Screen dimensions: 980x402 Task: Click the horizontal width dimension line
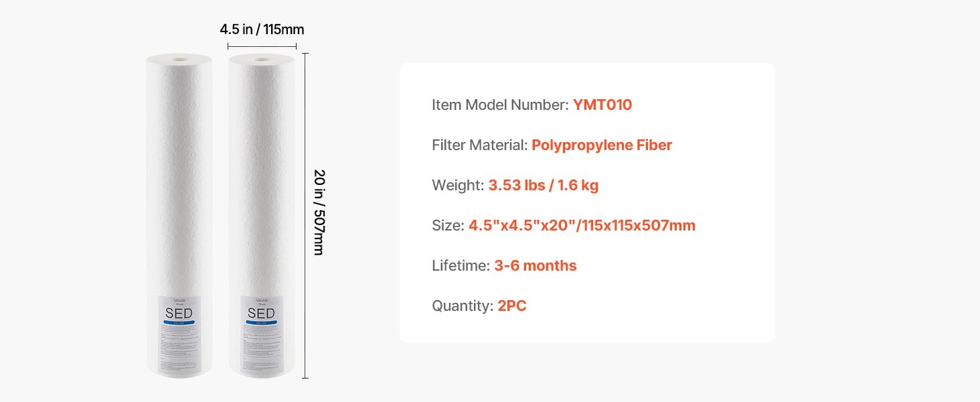click(262, 46)
